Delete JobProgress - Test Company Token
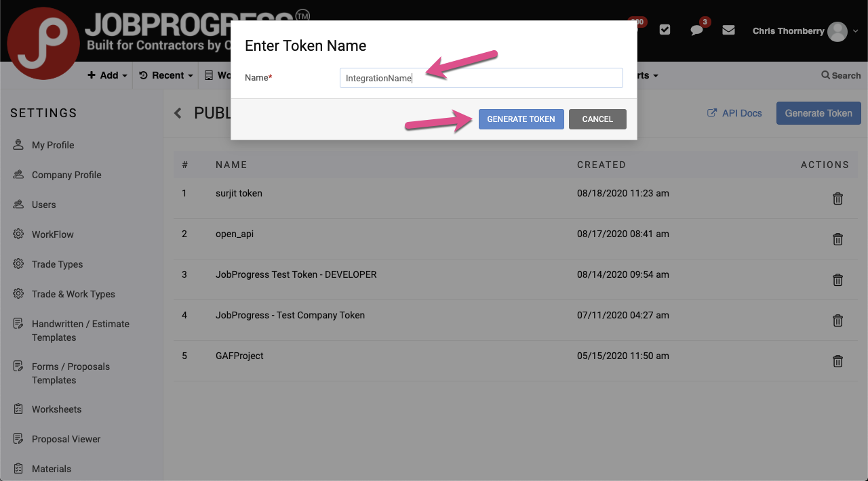868x481 pixels. click(x=837, y=320)
